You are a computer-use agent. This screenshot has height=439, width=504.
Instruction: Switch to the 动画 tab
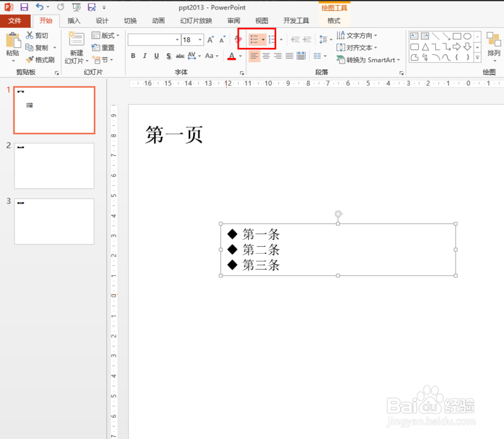[158, 21]
